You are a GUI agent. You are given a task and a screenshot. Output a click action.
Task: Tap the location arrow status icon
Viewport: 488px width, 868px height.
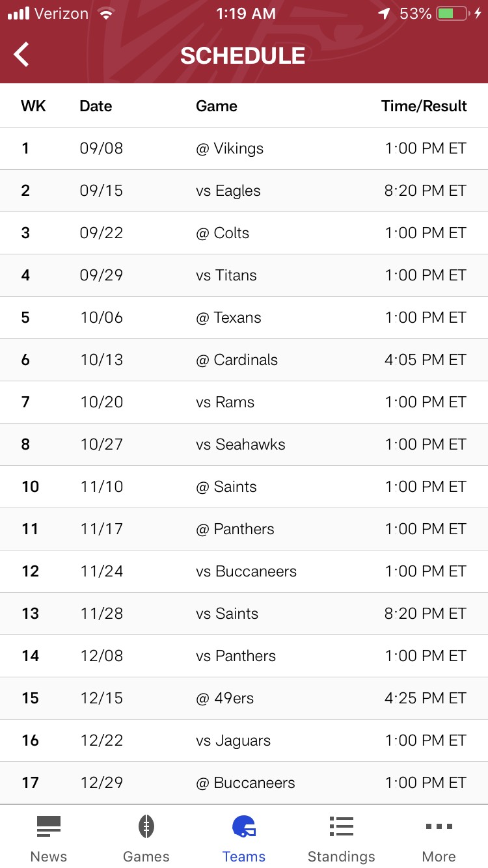(x=384, y=14)
